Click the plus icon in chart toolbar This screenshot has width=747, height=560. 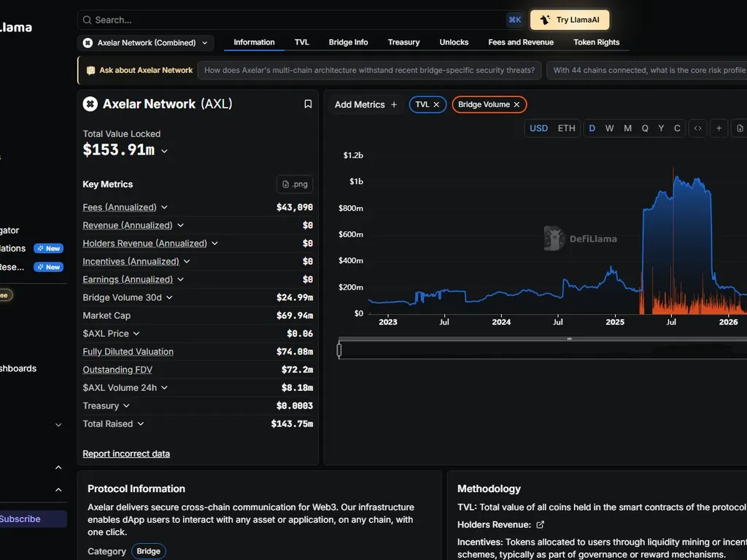click(719, 128)
